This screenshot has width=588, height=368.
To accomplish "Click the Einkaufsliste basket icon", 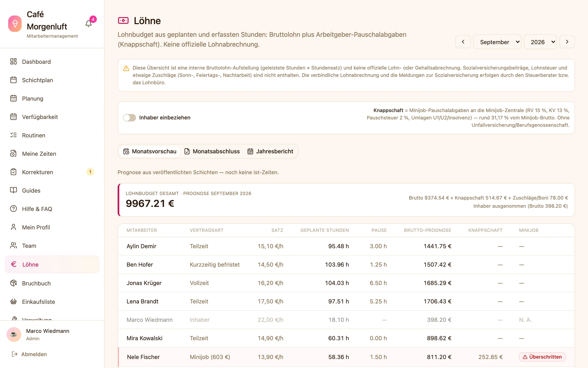I will click(13, 301).
